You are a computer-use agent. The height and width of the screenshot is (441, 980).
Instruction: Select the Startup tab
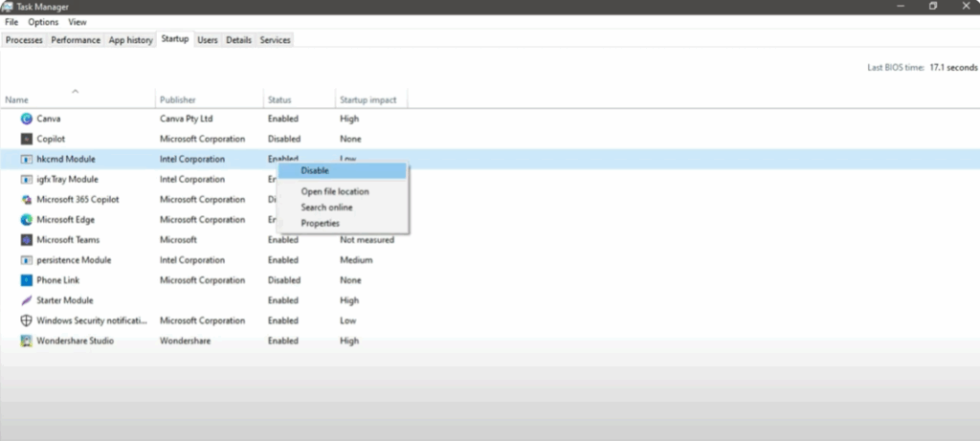coord(175,38)
